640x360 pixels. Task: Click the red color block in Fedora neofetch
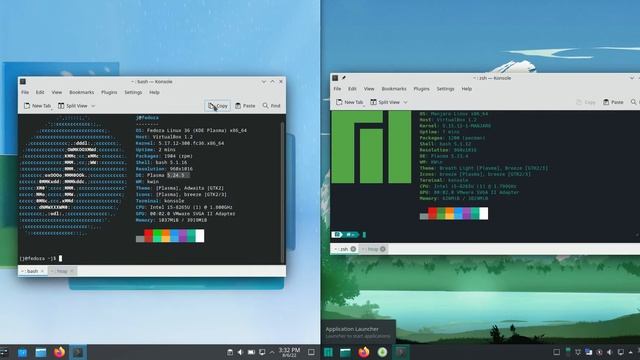pos(149,236)
